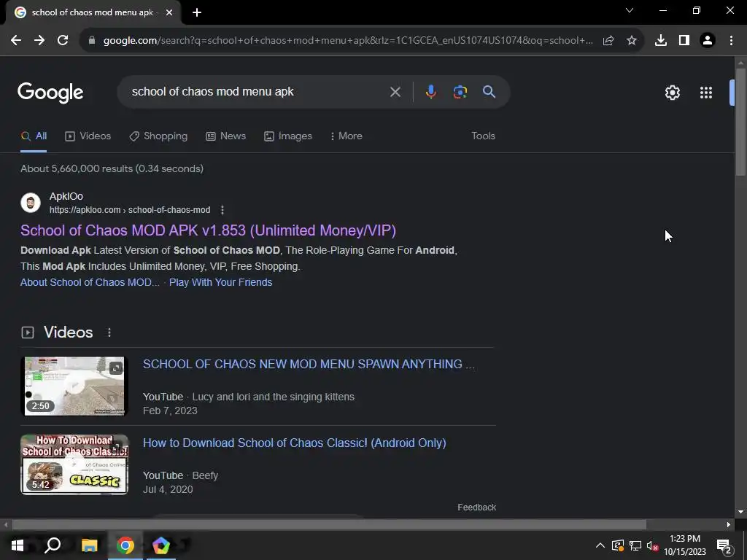Select the All results tab

coord(34,136)
